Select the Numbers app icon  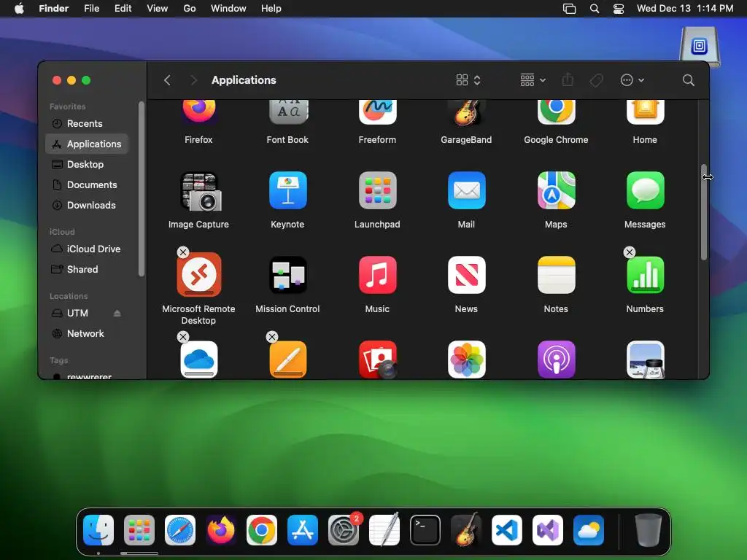645,275
